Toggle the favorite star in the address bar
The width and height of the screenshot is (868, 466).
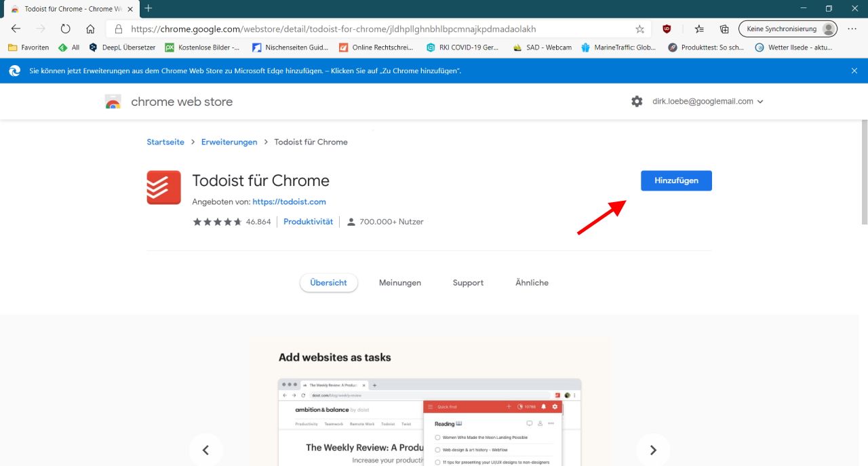[x=639, y=28]
